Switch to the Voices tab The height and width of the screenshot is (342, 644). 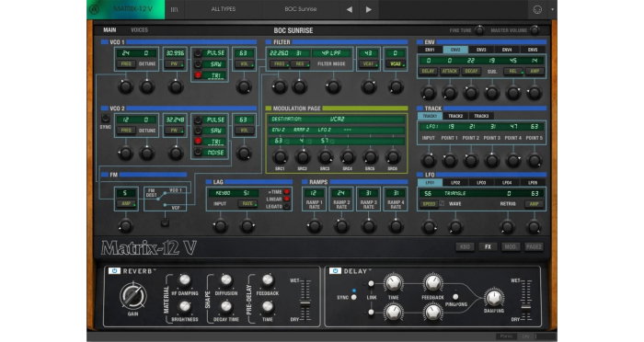(139, 30)
